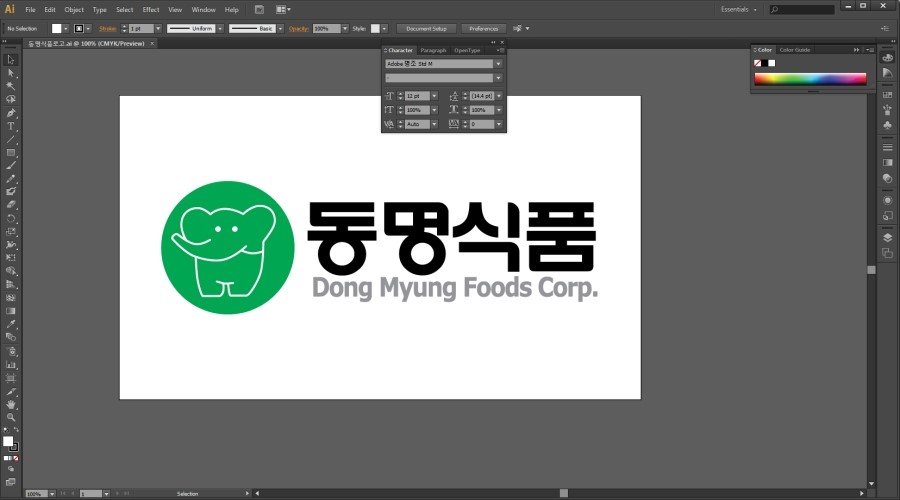Image resolution: width=900 pixels, height=500 pixels.
Task: Select the Type tool
Action: coord(11,126)
